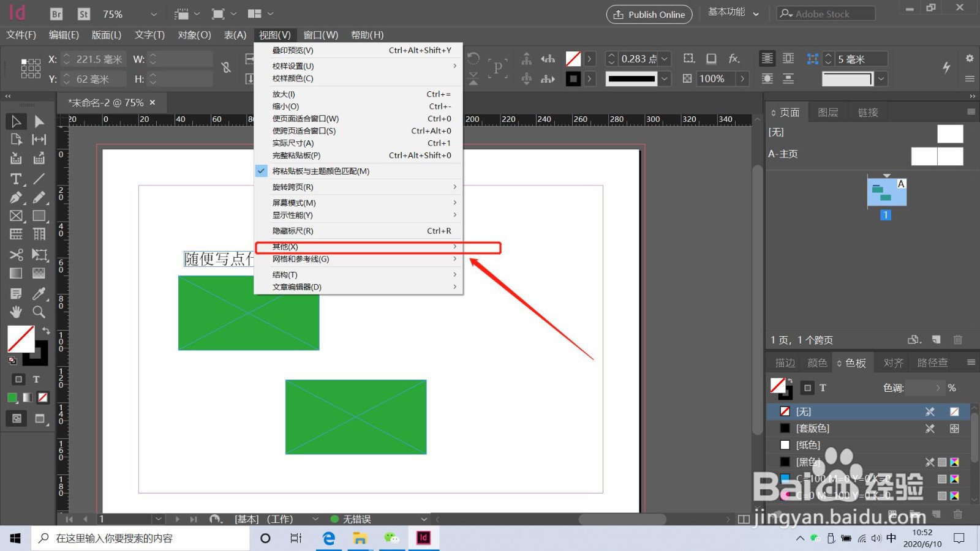Viewport: 980px width, 551px height.
Task: Apply none mode in toolbox
Action: tap(43, 397)
